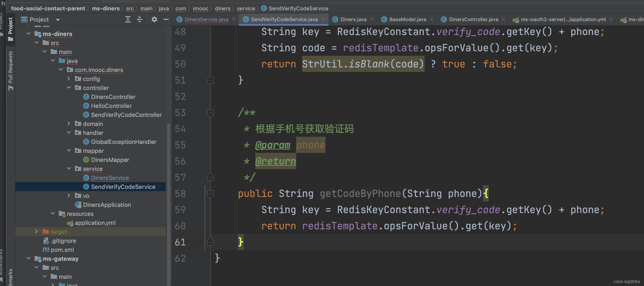Click Collapse All icon in Project panel
Screen dimensions: 644x286
[140, 20]
